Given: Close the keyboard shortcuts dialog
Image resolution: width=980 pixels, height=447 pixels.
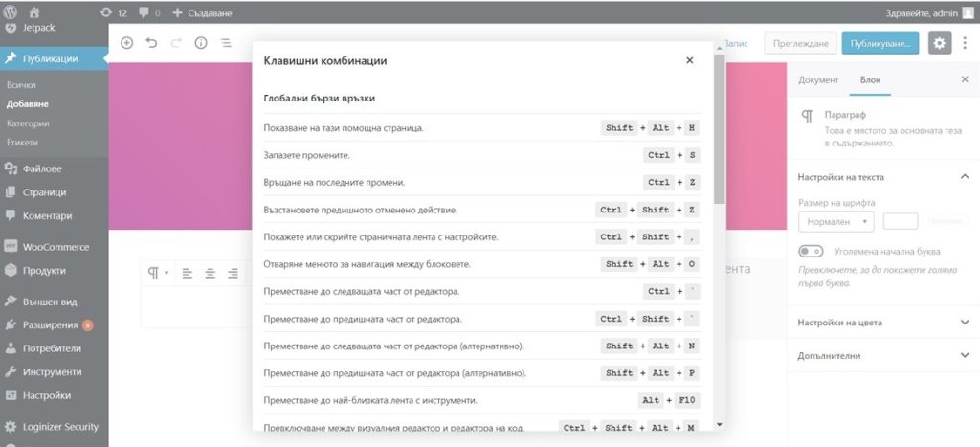Looking at the screenshot, I should click(689, 60).
